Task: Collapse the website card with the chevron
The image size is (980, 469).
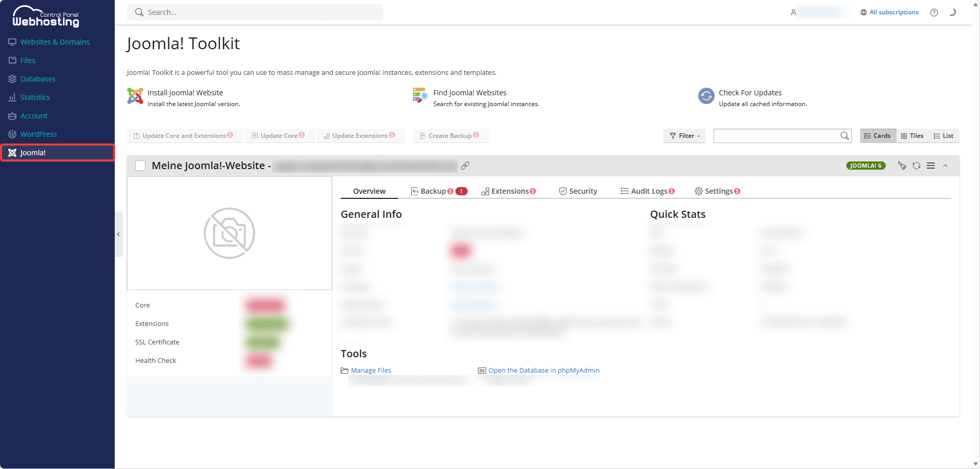Action: click(x=945, y=166)
